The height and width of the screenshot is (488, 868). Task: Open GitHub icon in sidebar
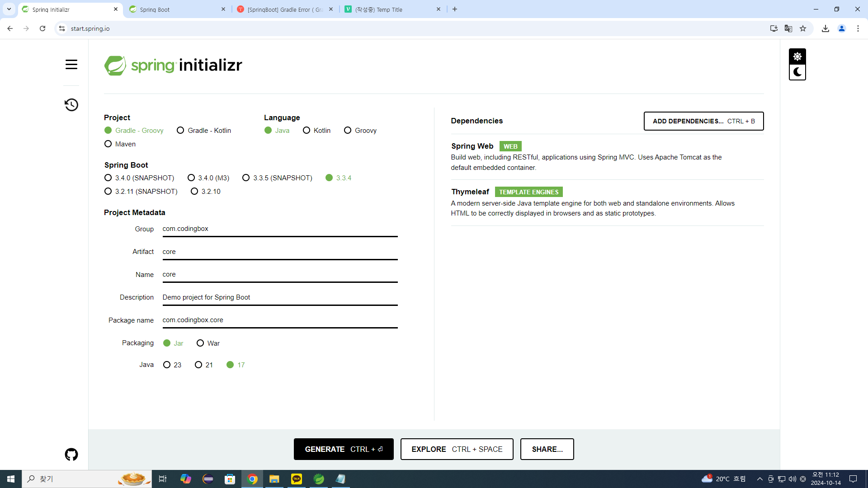71,455
